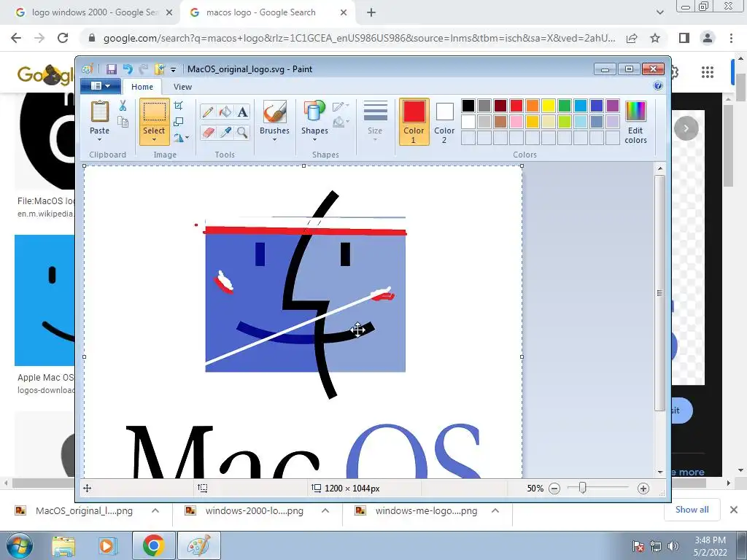Open the Chrome three-dot menu

[x=731, y=38]
